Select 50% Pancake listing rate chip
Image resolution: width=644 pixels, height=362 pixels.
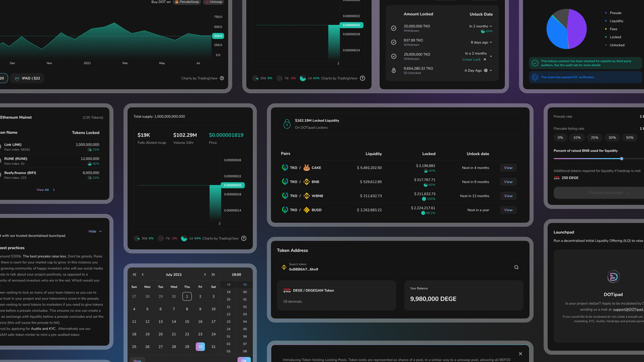[630, 138]
